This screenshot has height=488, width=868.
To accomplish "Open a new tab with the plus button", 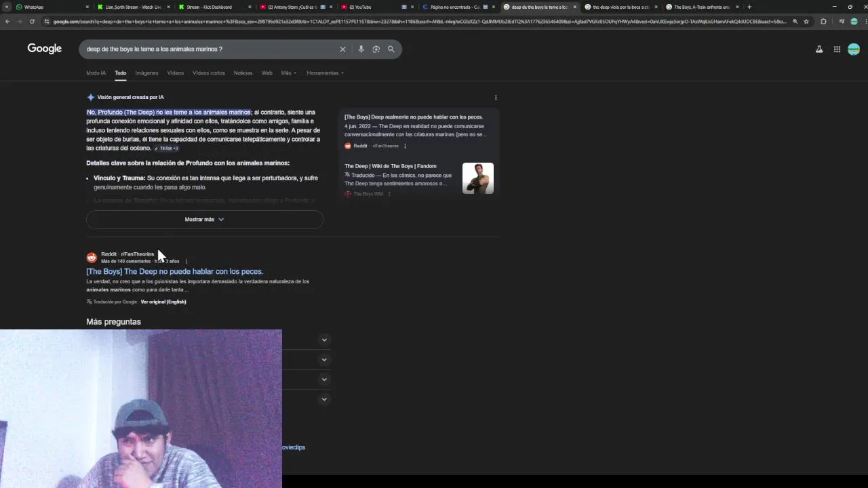I will click(x=749, y=7).
